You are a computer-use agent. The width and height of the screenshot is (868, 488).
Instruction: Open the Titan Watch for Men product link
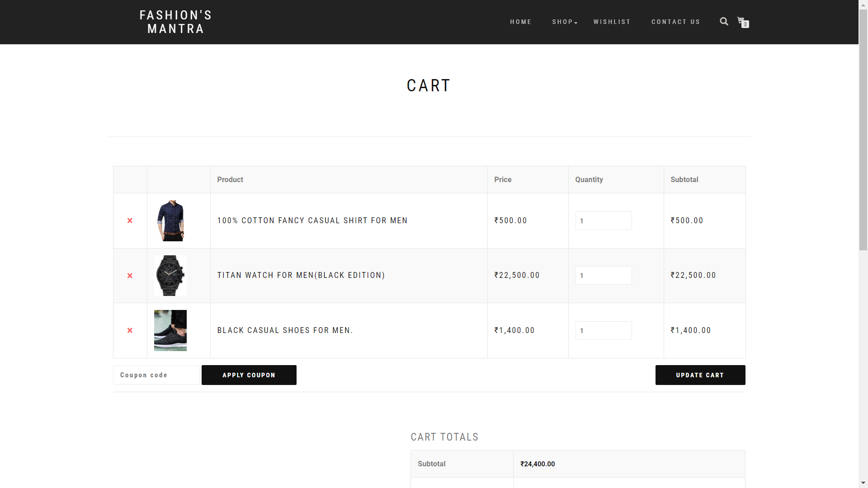(x=301, y=275)
